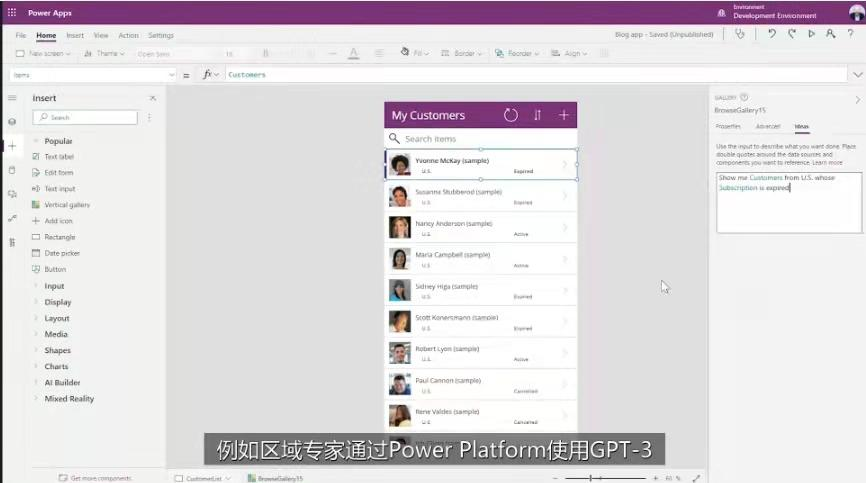This screenshot has height=483, width=866.
Task: Click the Undo arrow in the top toolbar
Action: click(x=772, y=34)
